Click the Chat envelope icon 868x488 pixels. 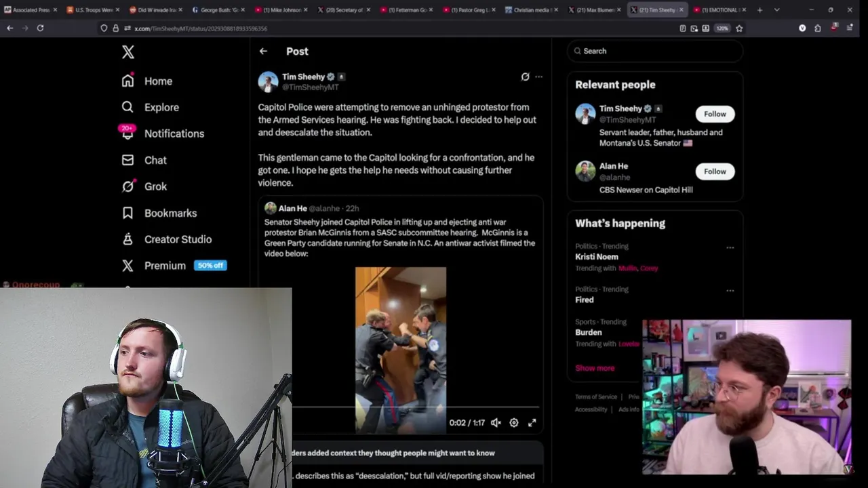(x=127, y=160)
